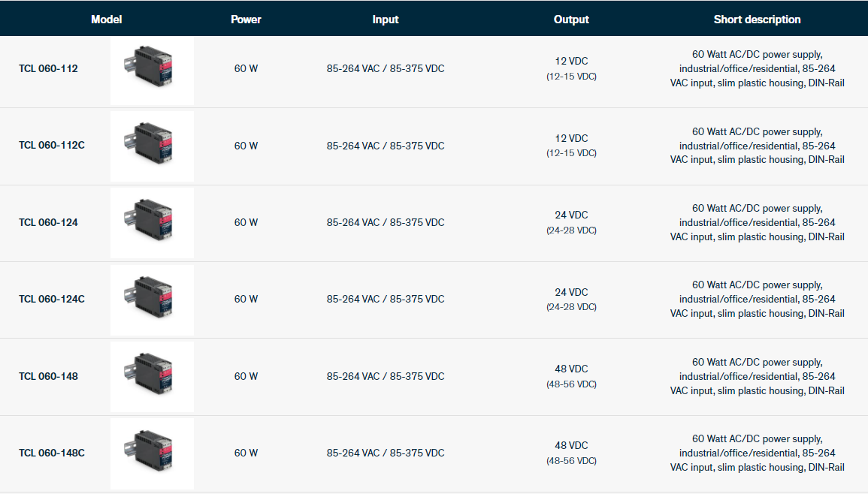This screenshot has height=494, width=868.
Task: Click the TCL 060-124C product thumbnail
Action: coord(152,299)
